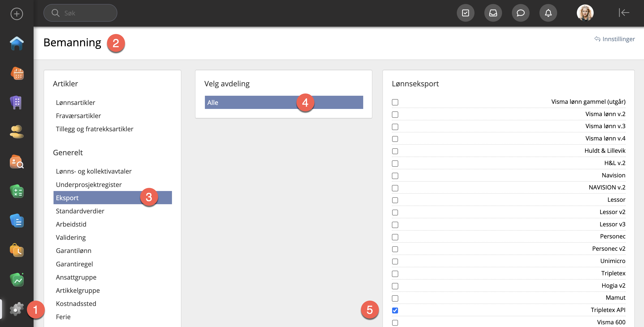Image resolution: width=644 pixels, height=327 pixels.
Task: Click the inbox tray icon
Action: click(x=493, y=13)
